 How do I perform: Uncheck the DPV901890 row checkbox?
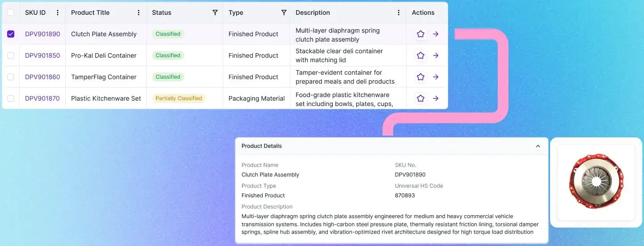point(11,34)
